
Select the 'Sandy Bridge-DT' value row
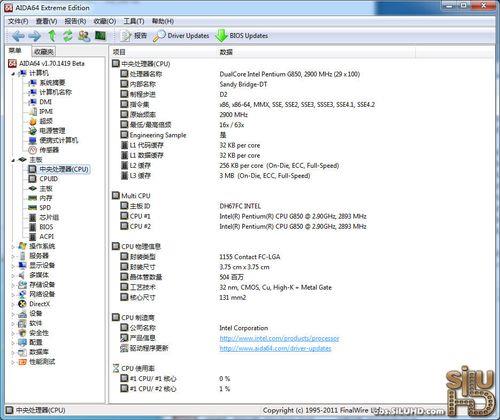coord(243,84)
